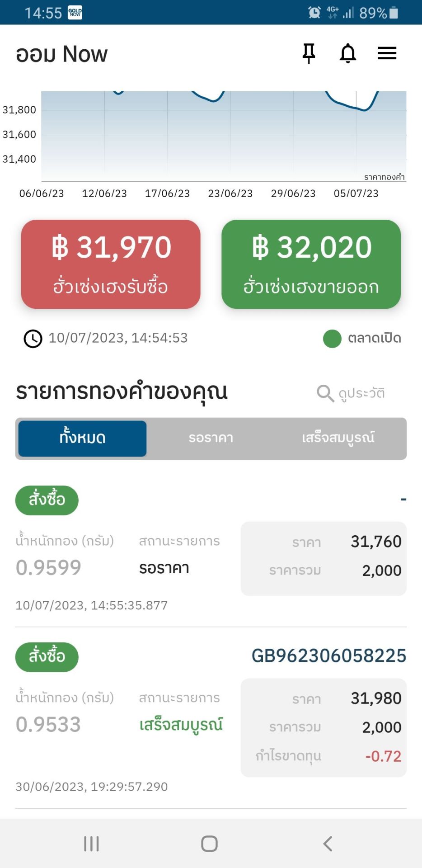Viewport: 422px width, 868px height.
Task: Tap the clock icon beside timestamp
Action: click(x=33, y=339)
